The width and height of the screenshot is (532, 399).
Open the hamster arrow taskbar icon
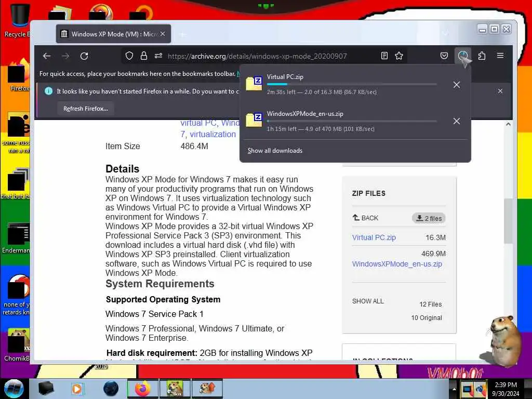207,389
